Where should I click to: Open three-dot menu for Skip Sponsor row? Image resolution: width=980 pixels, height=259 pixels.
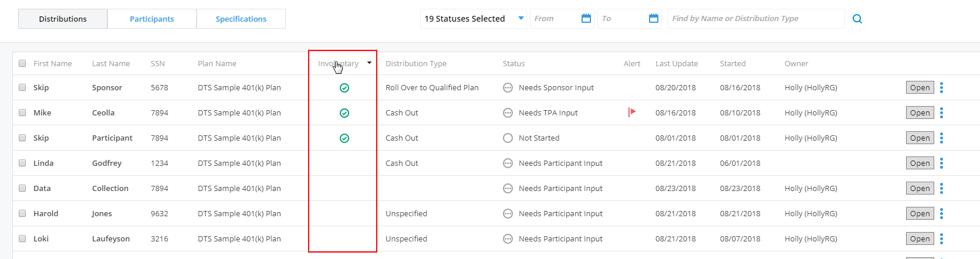tap(941, 87)
